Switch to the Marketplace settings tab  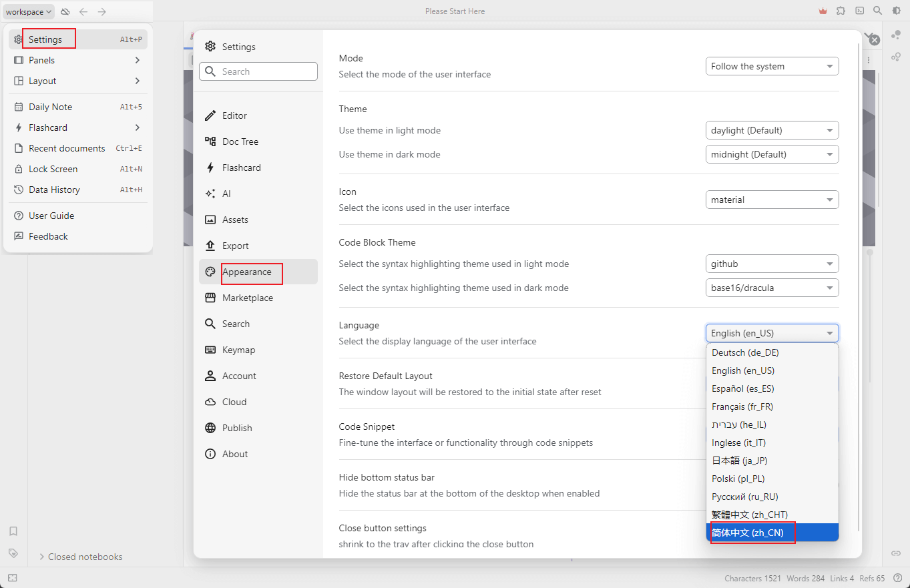click(247, 298)
